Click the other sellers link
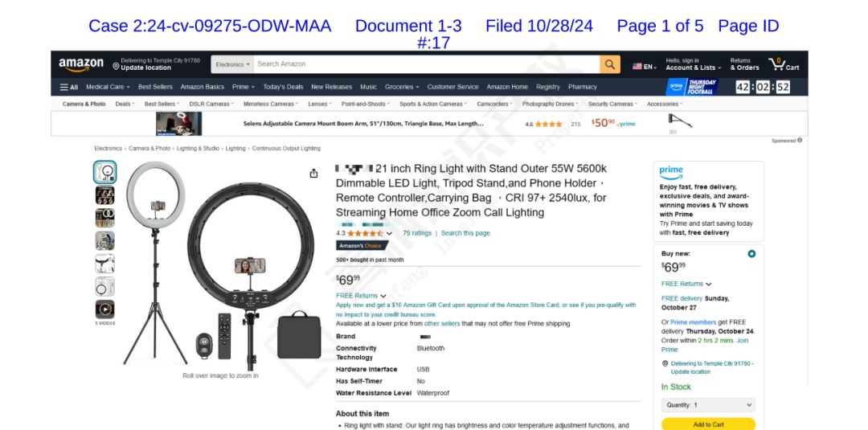Screen dimensions: 868x430 (x=442, y=323)
